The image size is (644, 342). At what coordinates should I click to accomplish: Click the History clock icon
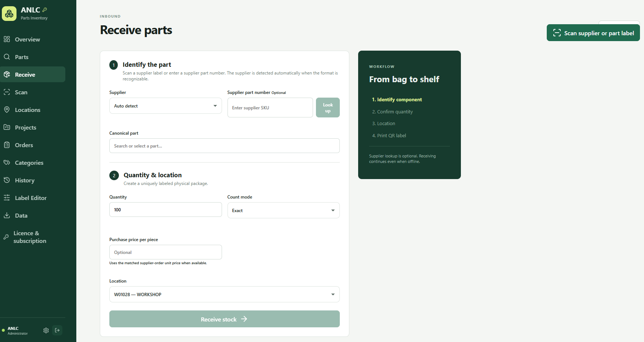[x=7, y=180]
